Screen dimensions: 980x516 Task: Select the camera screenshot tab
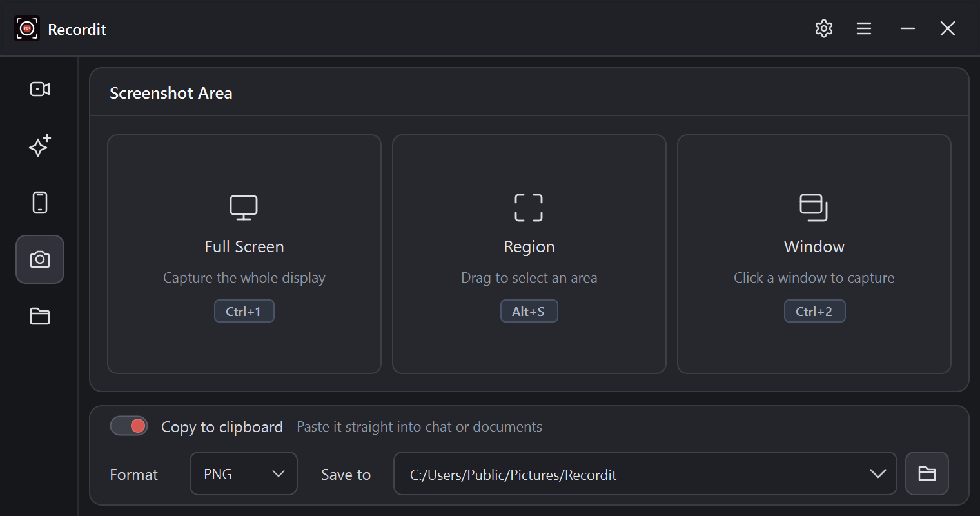click(40, 259)
